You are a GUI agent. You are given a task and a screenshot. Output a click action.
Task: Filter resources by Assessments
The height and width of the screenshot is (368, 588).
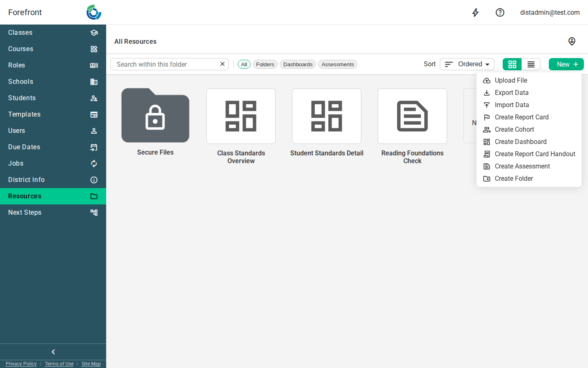pyautogui.click(x=338, y=64)
